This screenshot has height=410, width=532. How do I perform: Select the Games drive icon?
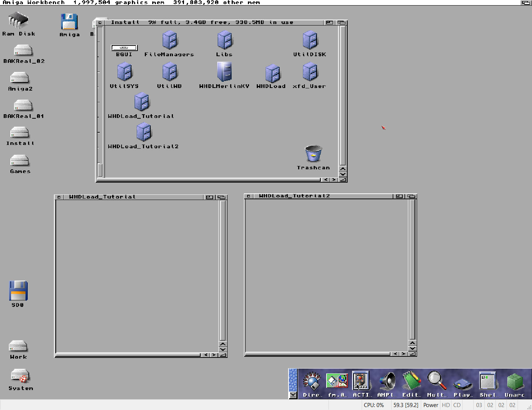point(20,160)
